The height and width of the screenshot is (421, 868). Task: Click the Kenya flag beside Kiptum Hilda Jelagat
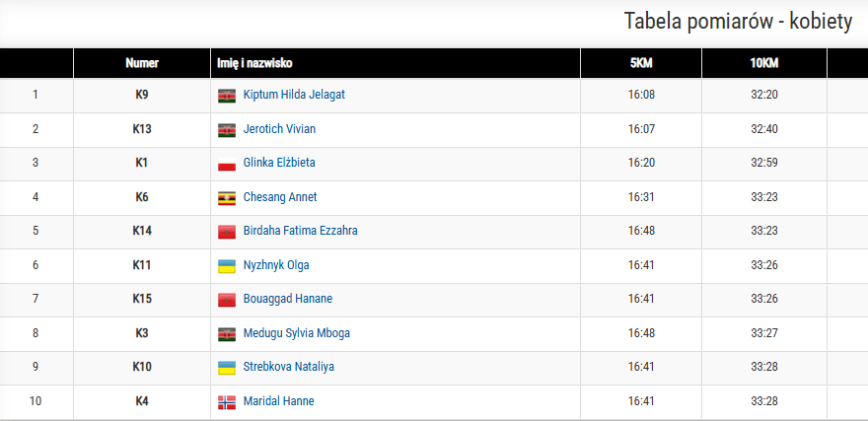point(227,96)
